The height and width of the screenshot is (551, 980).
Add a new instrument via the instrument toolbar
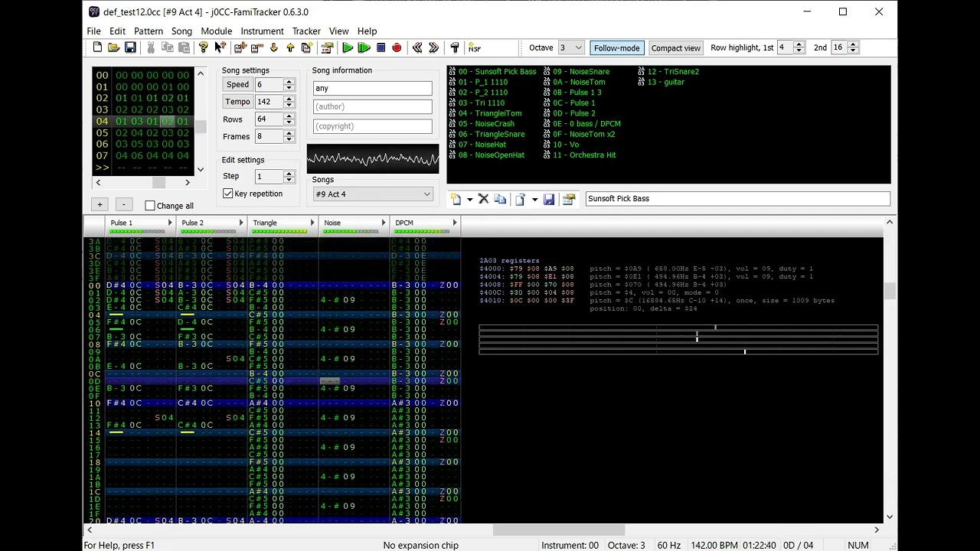click(456, 199)
